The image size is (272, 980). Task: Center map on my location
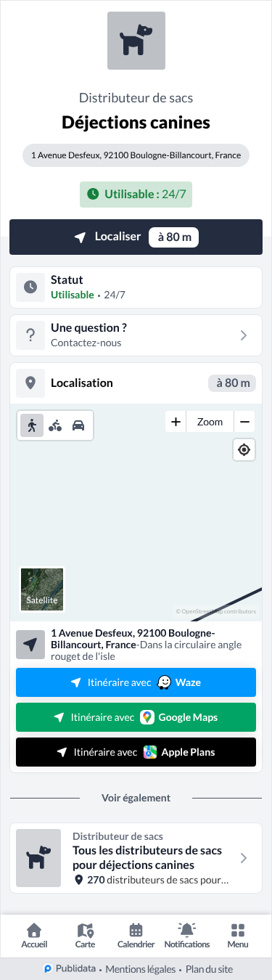click(x=244, y=450)
